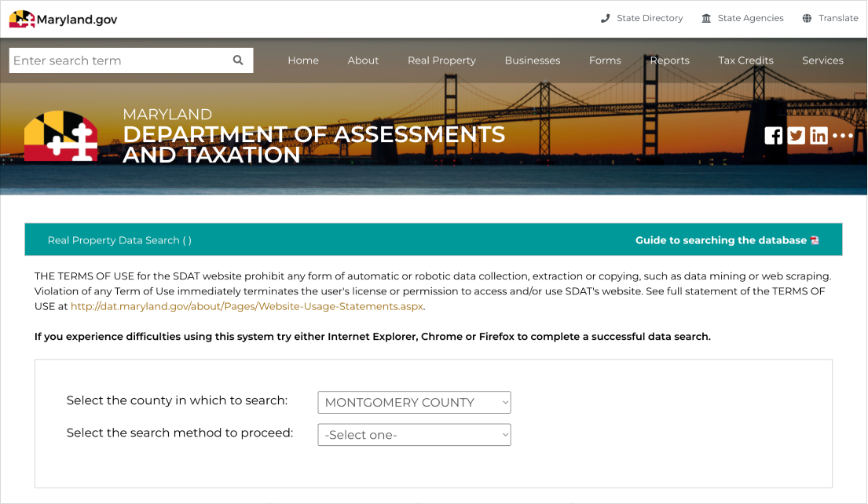Follow the Website-Usage-Statements URL link
Image resolution: width=868 pixels, height=504 pixels.
click(x=247, y=306)
